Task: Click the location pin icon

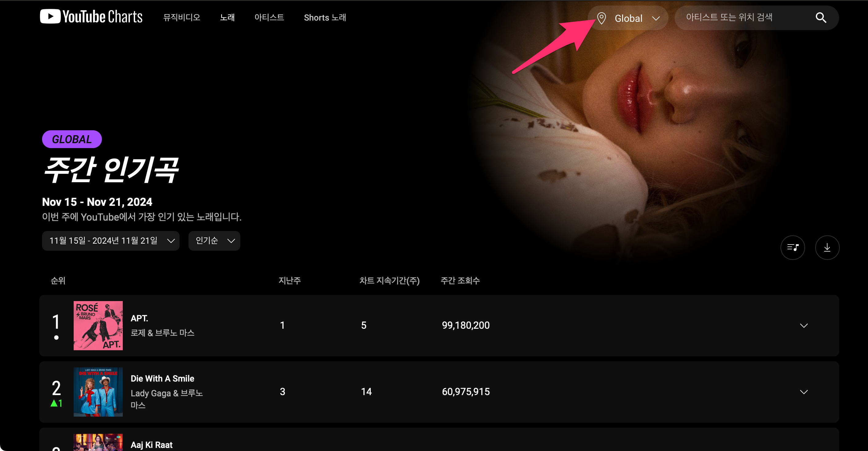Action: pyautogui.click(x=602, y=18)
